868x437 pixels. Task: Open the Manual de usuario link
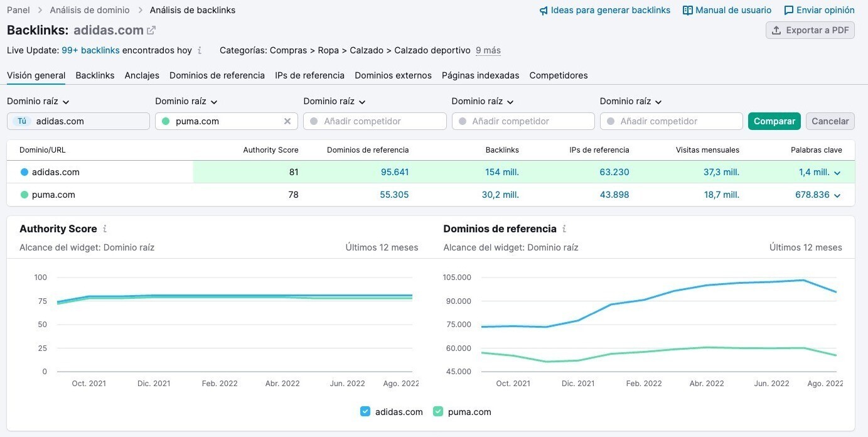click(x=734, y=10)
